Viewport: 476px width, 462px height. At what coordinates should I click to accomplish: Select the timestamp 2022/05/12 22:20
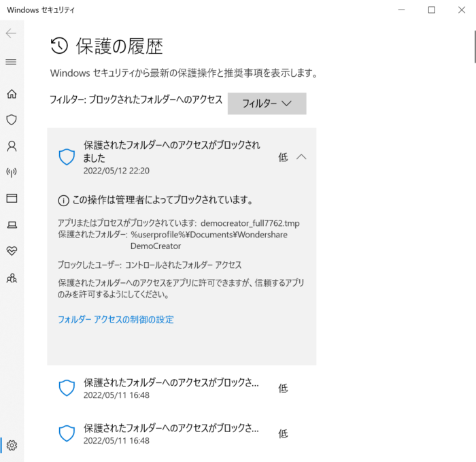(116, 171)
